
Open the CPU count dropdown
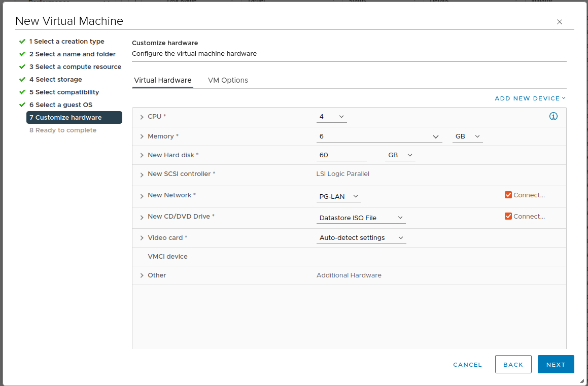(331, 117)
